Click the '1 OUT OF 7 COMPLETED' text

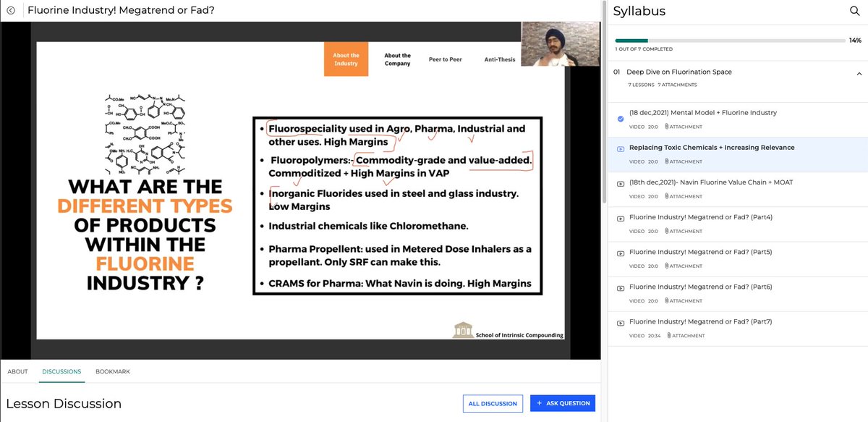644,49
